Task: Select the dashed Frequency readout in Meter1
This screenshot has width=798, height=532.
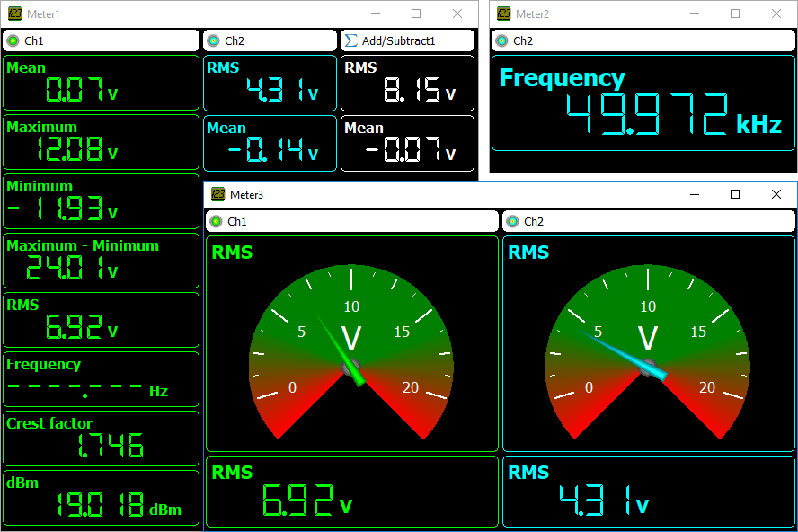Action: [x=101, y=379]
